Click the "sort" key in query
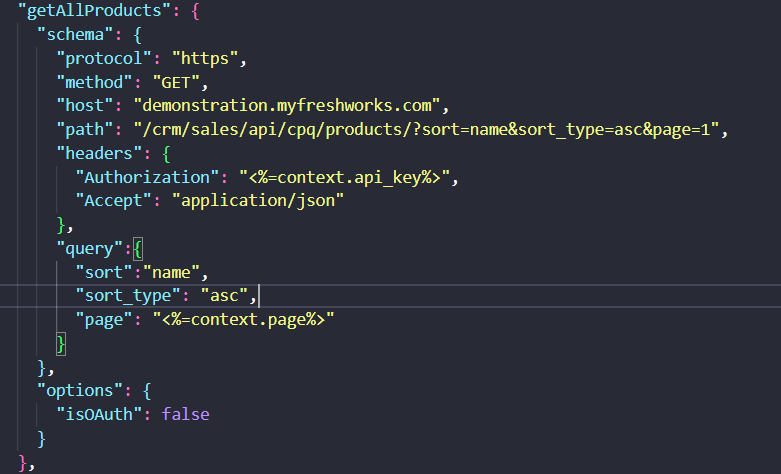The width and height of the screenshot is (781, 474). coord(104,272)
